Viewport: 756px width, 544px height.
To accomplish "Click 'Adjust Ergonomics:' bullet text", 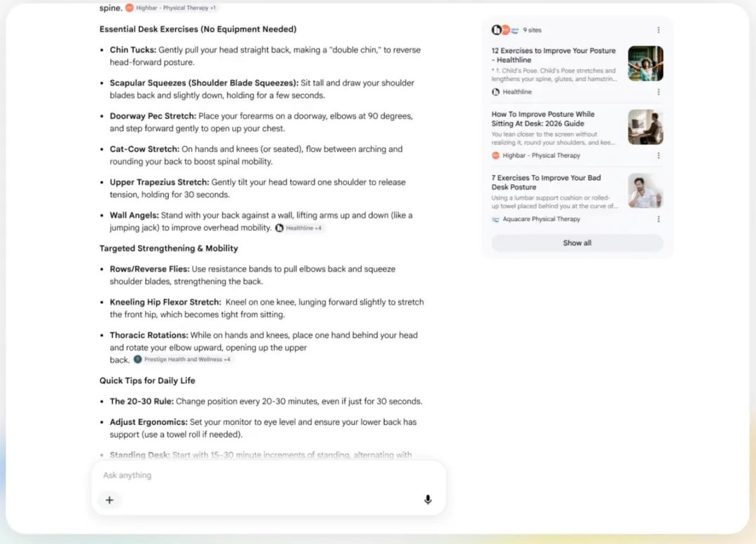I will [149, 421].
